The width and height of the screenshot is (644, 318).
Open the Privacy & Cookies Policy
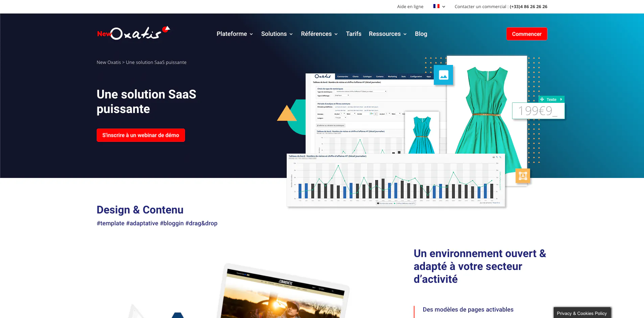tap(582, 313)
